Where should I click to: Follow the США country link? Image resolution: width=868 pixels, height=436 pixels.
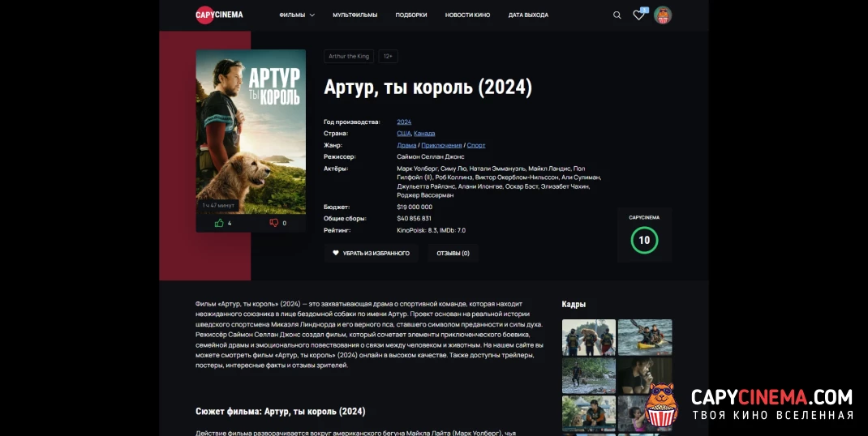coord(403,134)
